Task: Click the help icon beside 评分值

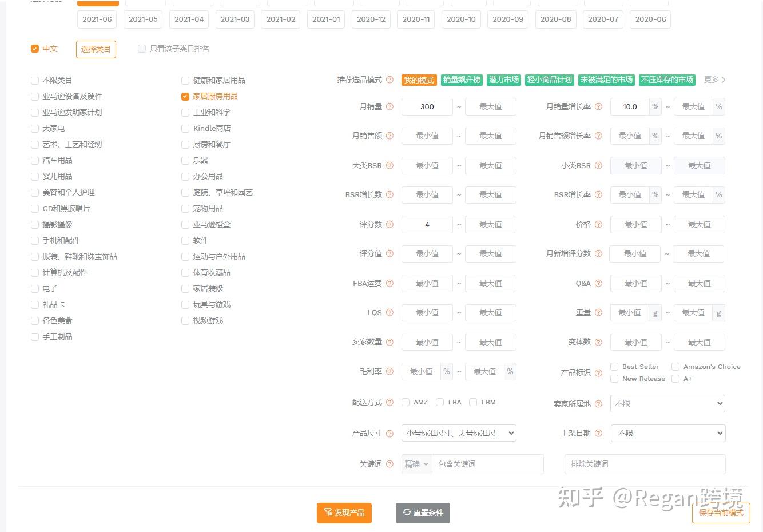Action: [390, 253]
